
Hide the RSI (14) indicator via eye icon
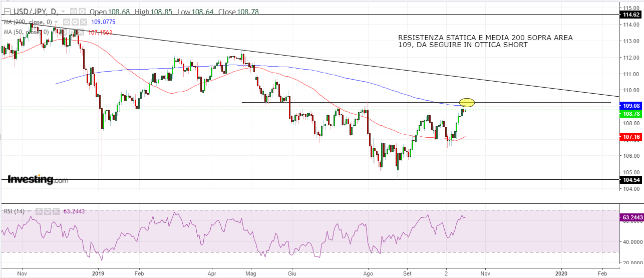pos(38,211)
